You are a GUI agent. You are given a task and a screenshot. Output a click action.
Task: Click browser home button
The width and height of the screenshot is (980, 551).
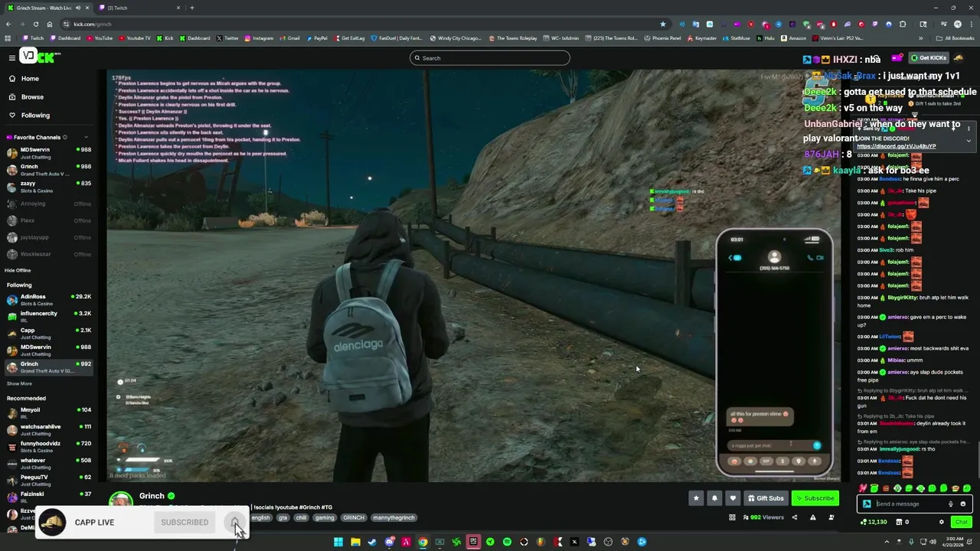click(50, 24)
